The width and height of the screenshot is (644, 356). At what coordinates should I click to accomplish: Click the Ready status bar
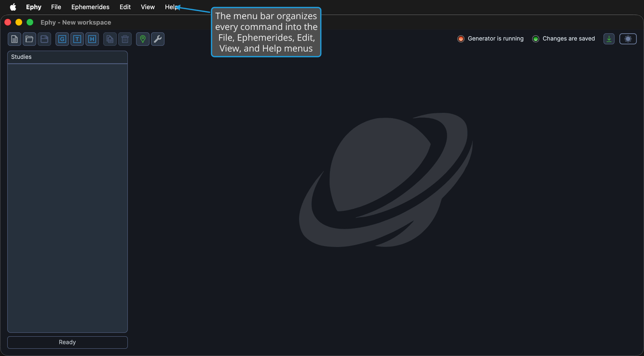[68, 342]
